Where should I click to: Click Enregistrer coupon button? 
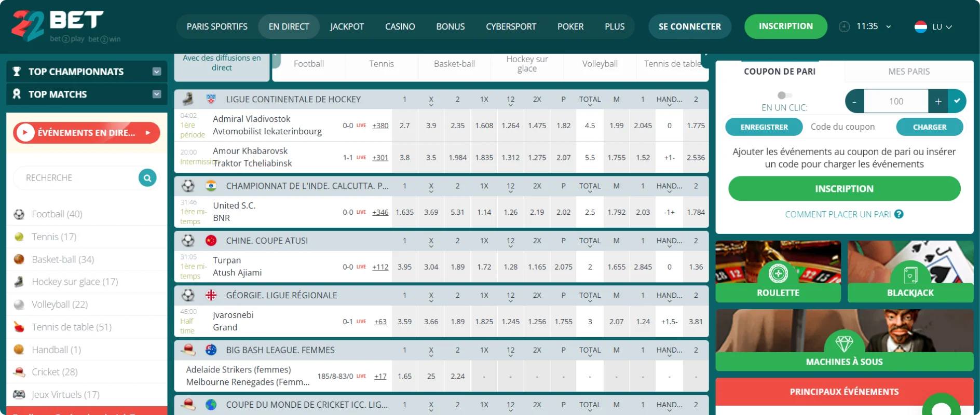pyautogui.click(x=764, y=127)
